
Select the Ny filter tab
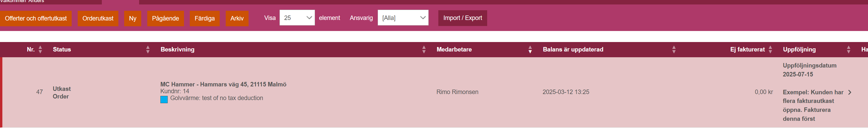tap(133, 18)
